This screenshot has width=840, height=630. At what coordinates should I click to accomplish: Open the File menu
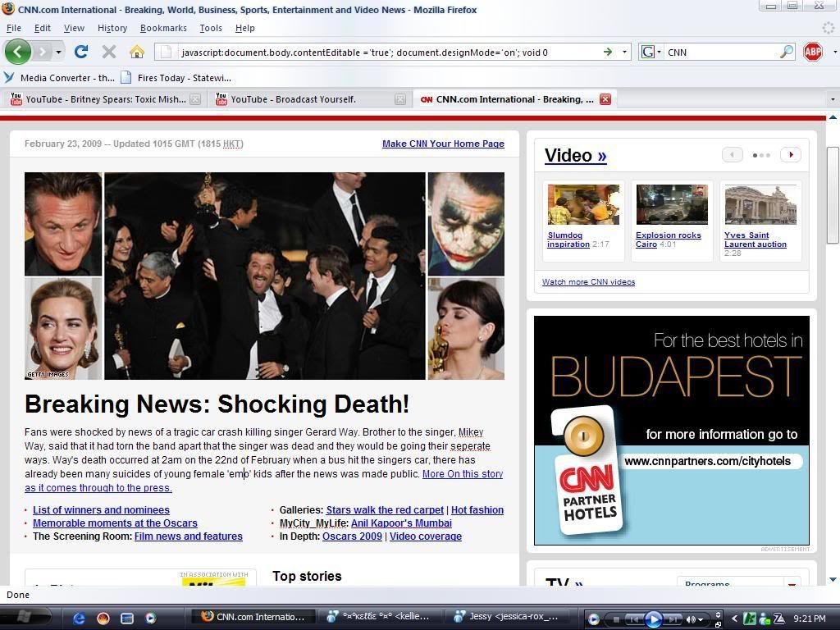[x=13, y=28]
